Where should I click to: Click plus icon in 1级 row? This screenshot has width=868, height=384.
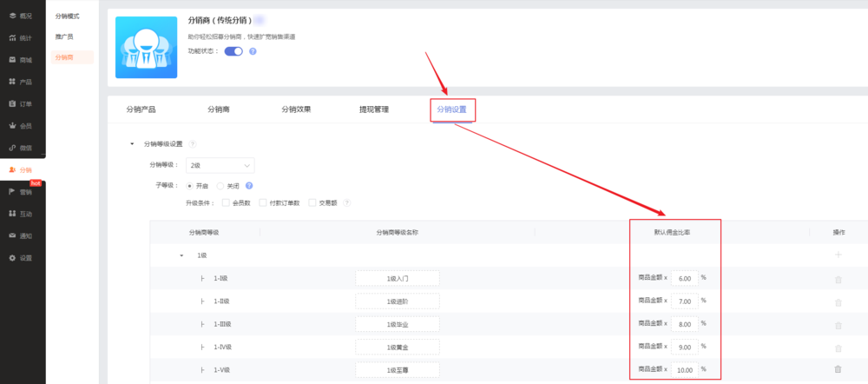pyautogui.click(x=838, y=255)
